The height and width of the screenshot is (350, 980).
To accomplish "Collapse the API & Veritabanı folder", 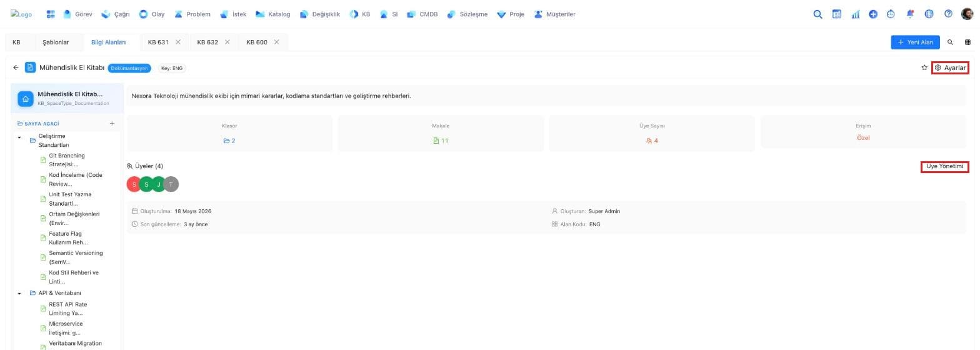I will coord(19,293).
